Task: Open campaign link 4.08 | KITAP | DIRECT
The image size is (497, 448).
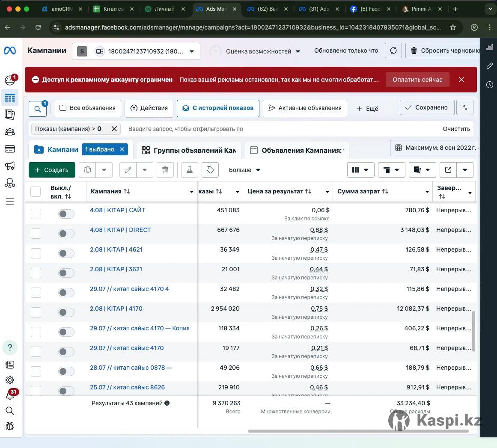Action: point(120,230)
